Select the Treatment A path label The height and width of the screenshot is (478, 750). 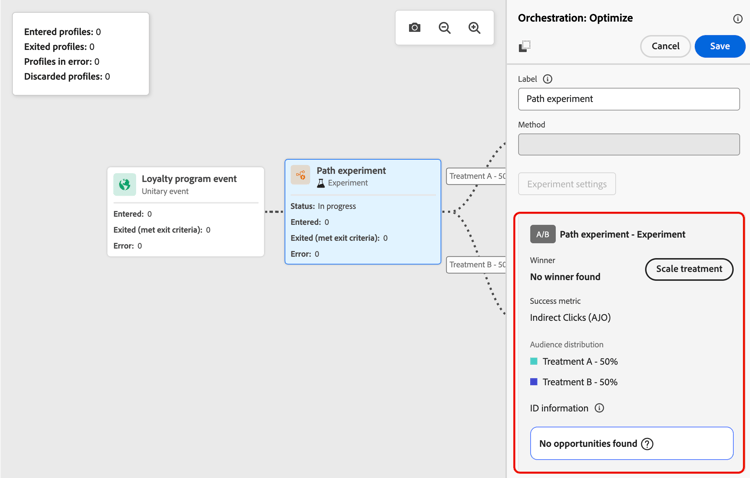coord(476,176)
